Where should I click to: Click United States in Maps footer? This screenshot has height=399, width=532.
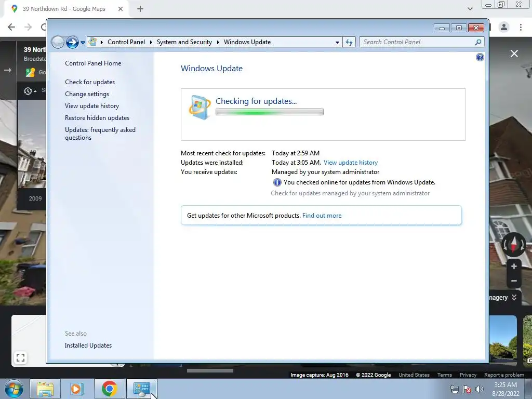414,375
